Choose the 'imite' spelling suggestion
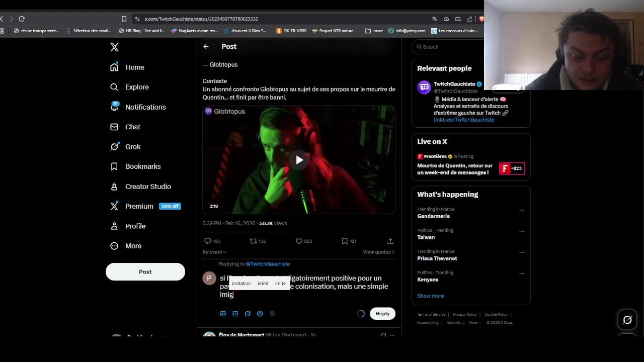Image resolution: width=644 pixels, height=362 pixels. [280, 284]
